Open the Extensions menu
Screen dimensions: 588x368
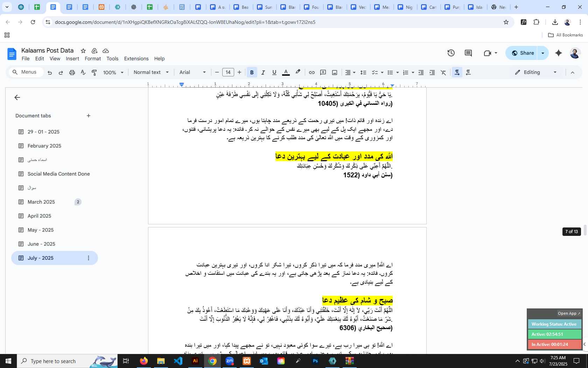pos(136,59)
